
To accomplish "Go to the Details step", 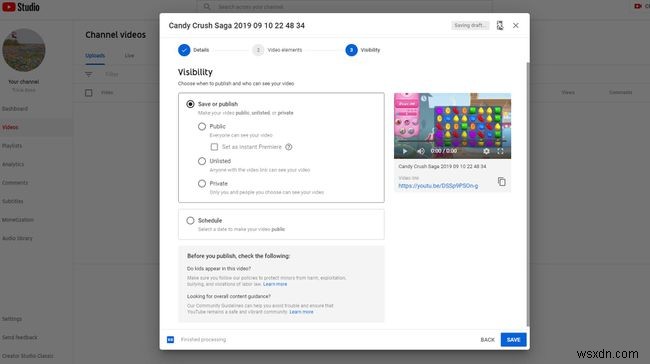I will click(194, 50).
